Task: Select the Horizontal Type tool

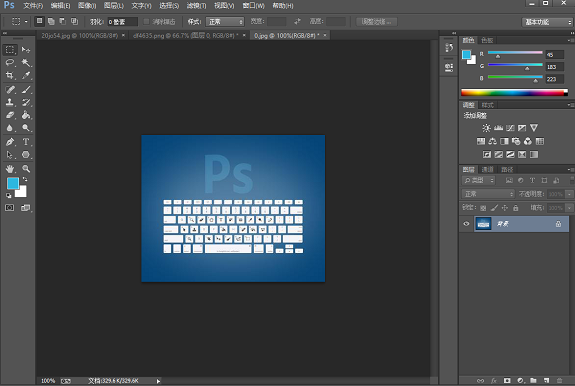Action: [26, 141]
